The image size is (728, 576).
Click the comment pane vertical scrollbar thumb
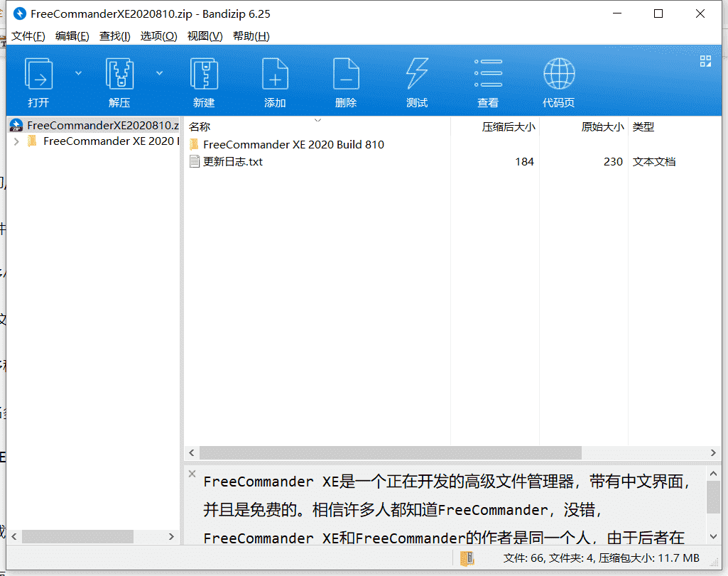(x=714, y=497)
